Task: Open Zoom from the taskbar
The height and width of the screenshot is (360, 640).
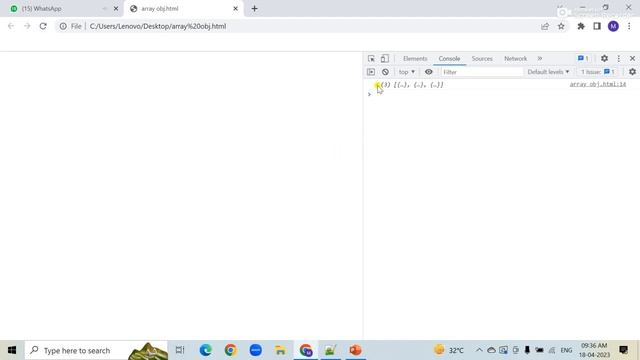Action: pos(256,350)
